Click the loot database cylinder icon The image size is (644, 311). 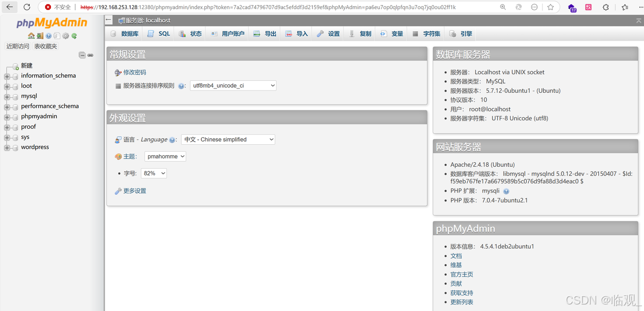click(16, 86)
